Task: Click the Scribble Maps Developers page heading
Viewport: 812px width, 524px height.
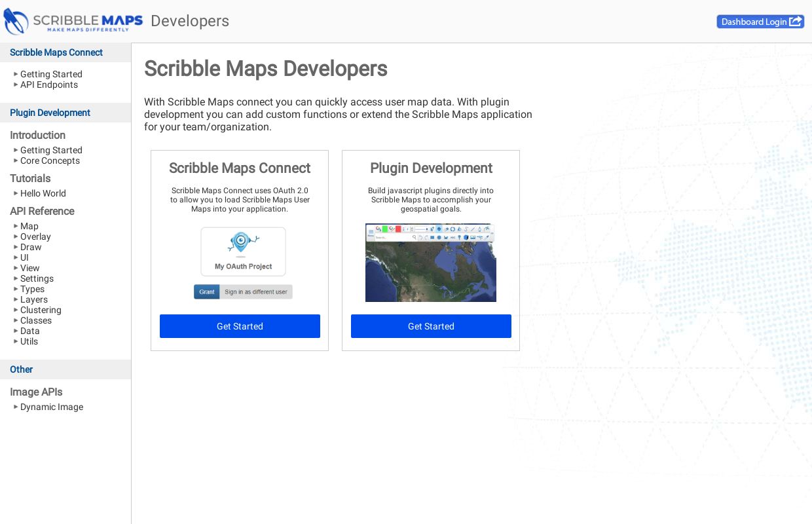Action: point(266,69)
